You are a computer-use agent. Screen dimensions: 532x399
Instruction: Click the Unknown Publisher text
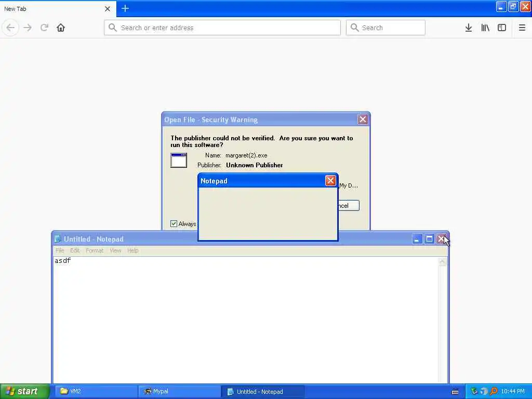point(255,165)
